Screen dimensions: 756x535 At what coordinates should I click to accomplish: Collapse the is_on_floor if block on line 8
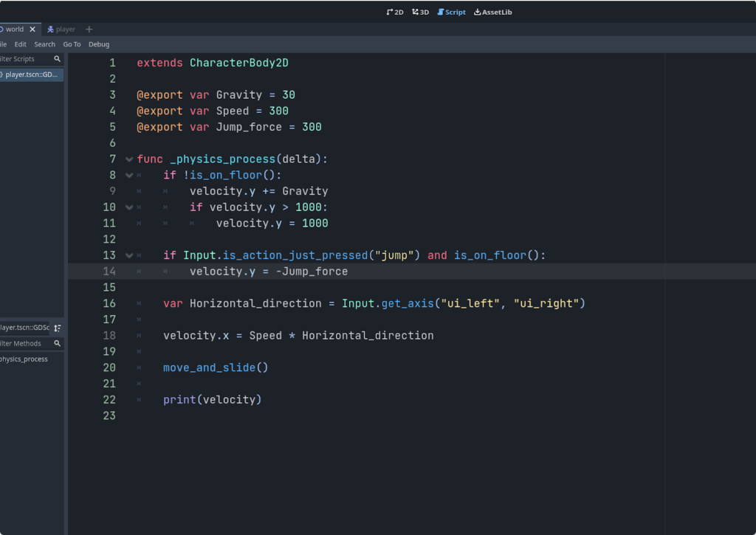[128, 175]
